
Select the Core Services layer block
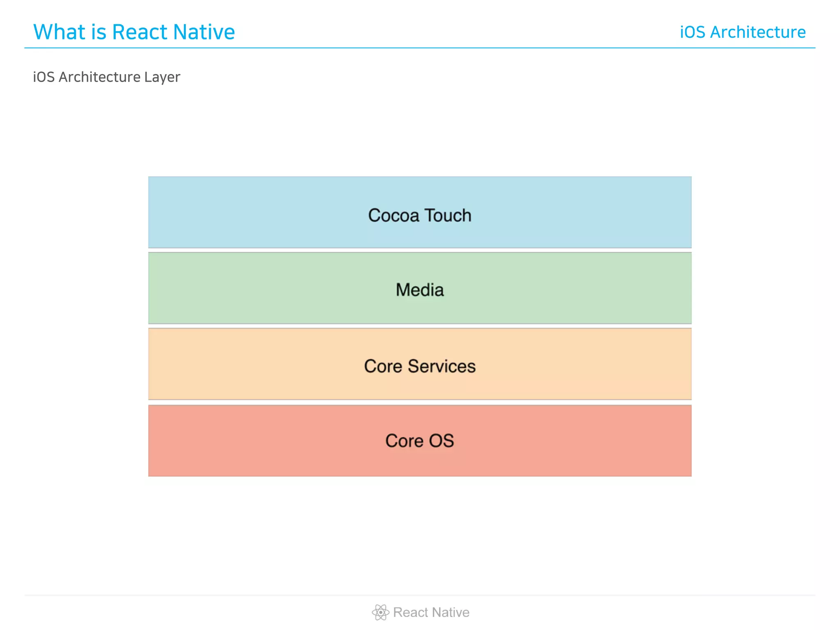(420, 364)
